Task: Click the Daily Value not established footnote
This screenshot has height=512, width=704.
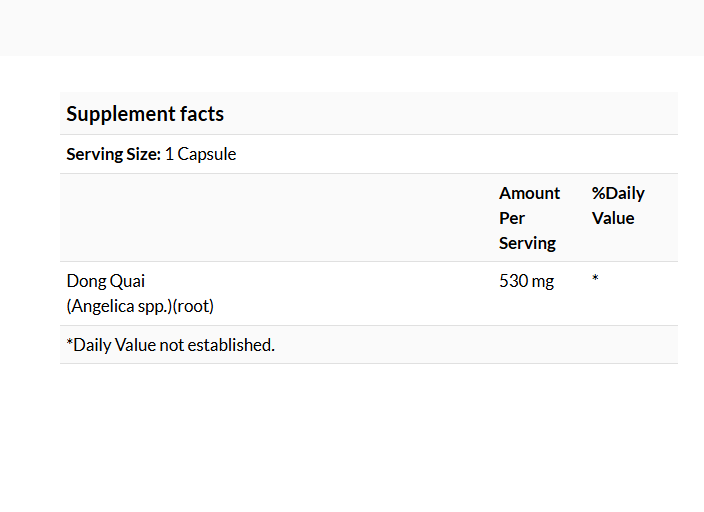Action: 171,345
